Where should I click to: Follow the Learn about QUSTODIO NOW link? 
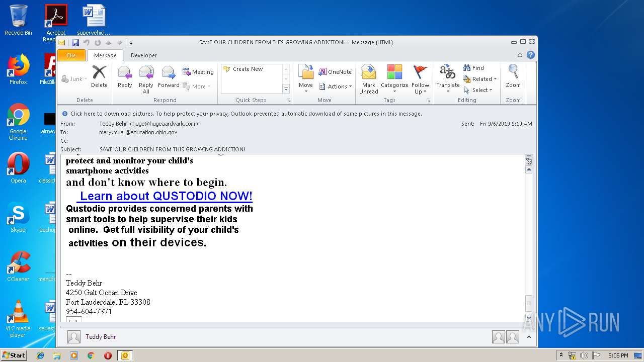tap(165, 196)
